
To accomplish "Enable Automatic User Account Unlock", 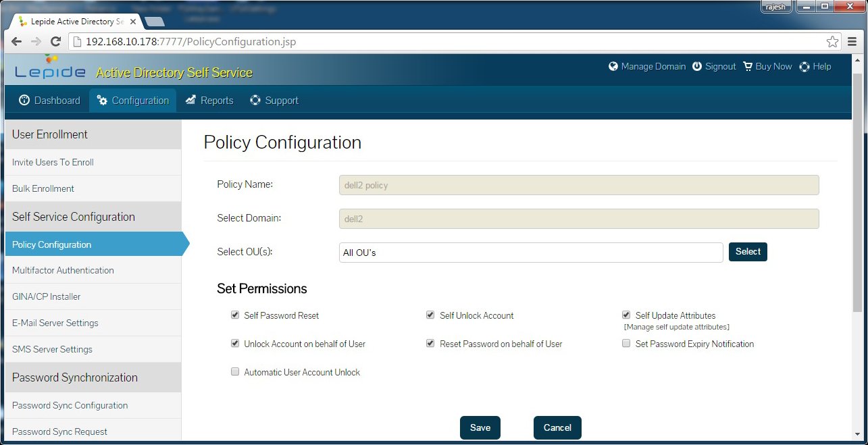I will click(x=235, y=372).
